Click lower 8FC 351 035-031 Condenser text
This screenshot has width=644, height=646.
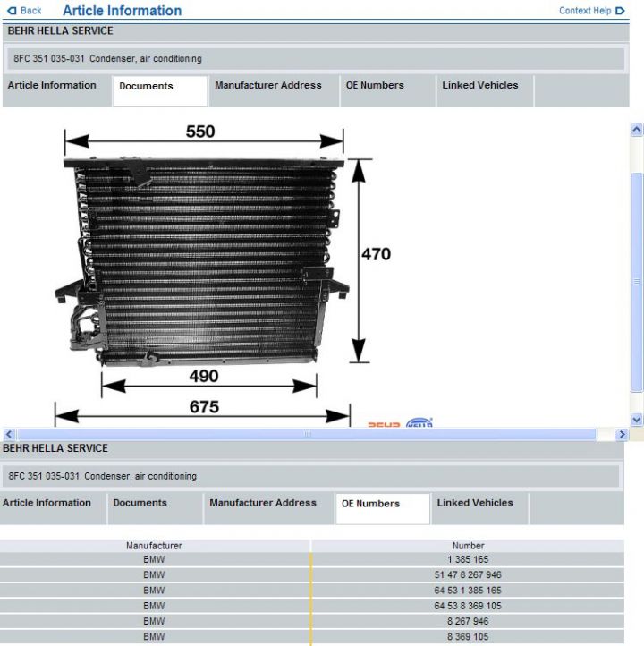coord(103,476)
